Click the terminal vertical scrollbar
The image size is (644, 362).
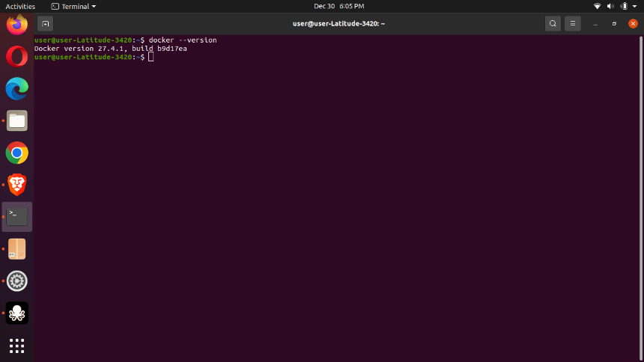(x=641, y=197)
